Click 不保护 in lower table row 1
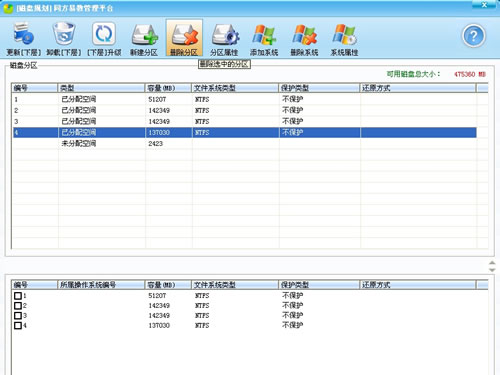500x375 pixels. [x=293, y=295]
